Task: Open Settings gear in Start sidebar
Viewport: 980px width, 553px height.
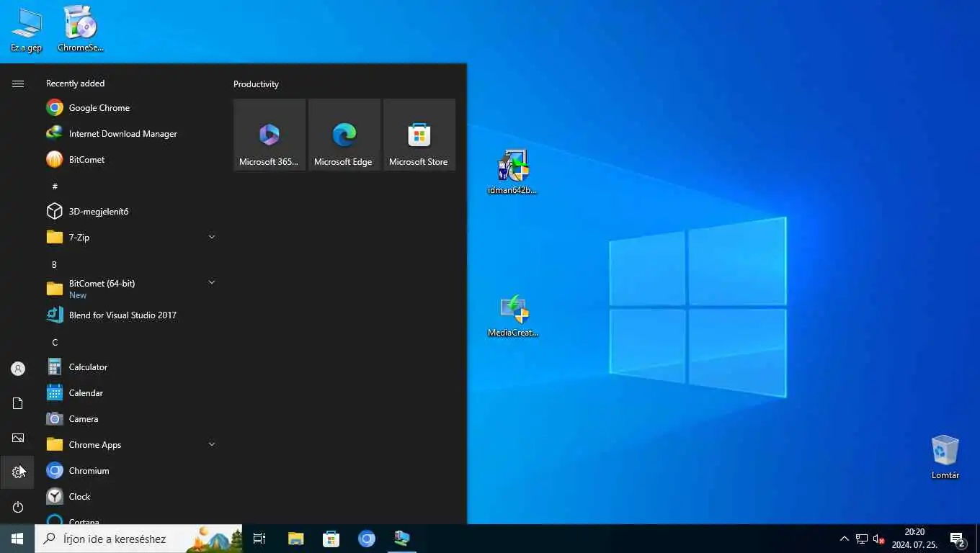Action: click(x=18, y=472)
